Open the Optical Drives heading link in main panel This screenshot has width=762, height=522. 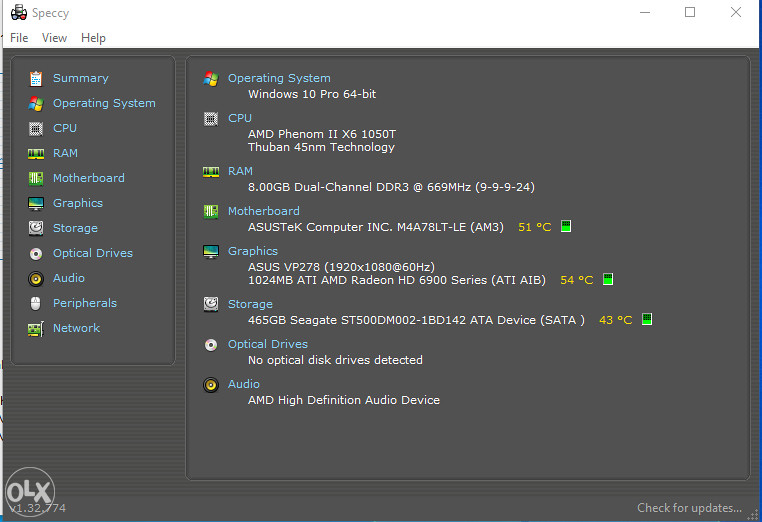268,344
